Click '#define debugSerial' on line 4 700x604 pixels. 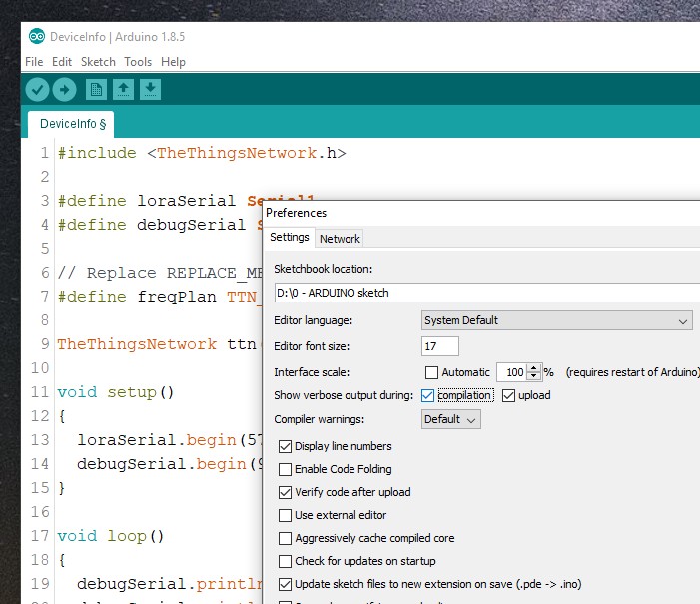152,225
